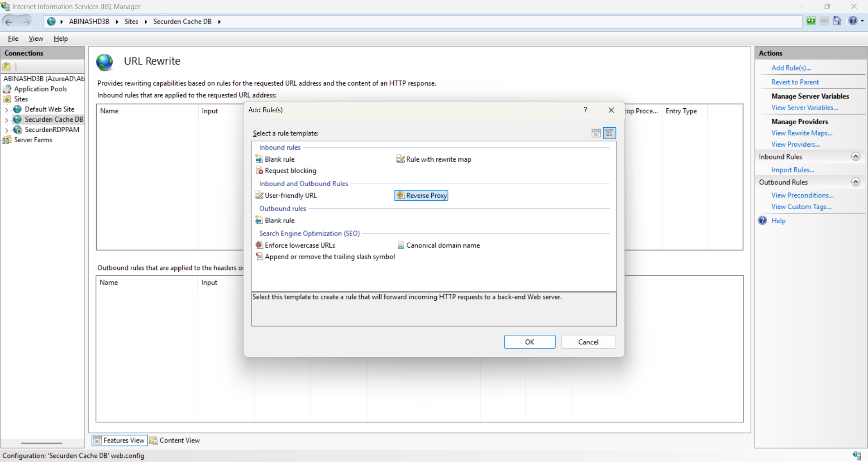Collapse the Inbound Rules actions section

[855, 156]
